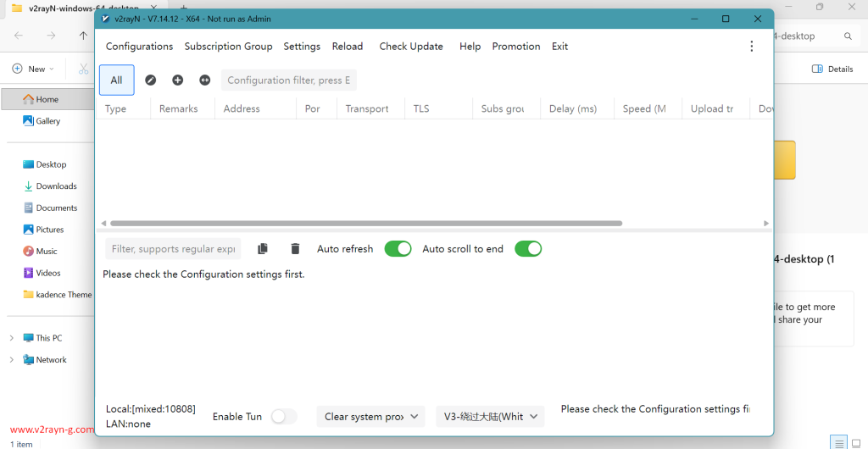Toggle Auto scroll to end switch

[x=528, y=249]
